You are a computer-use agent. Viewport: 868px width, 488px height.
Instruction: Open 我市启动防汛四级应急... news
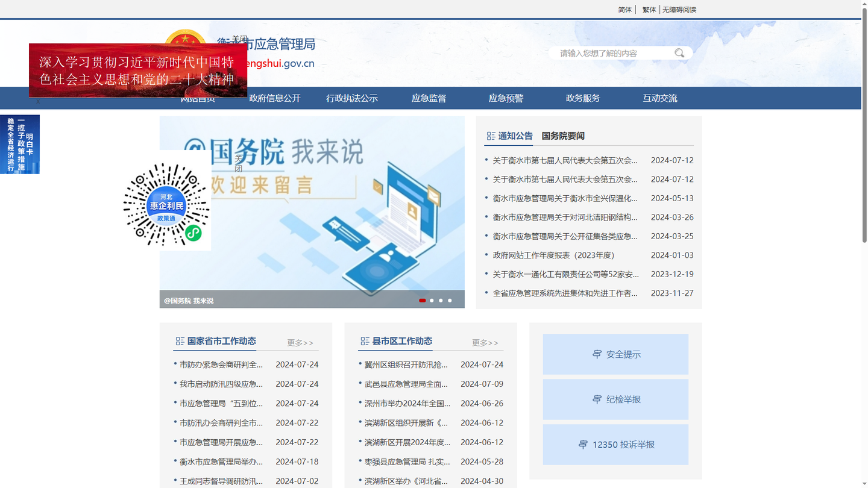221,384
